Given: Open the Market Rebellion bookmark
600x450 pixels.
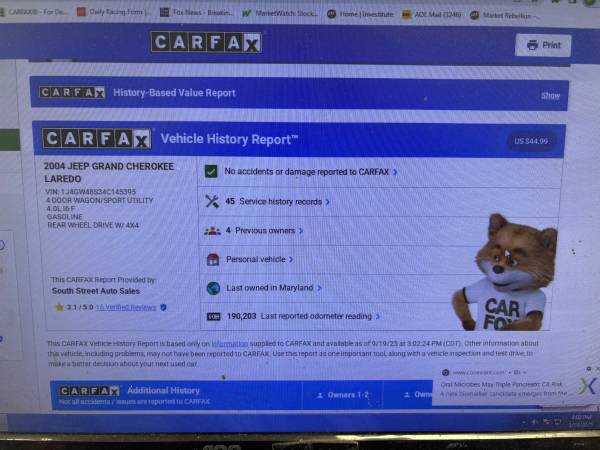Looking at the screenshot, I should 505,15.
